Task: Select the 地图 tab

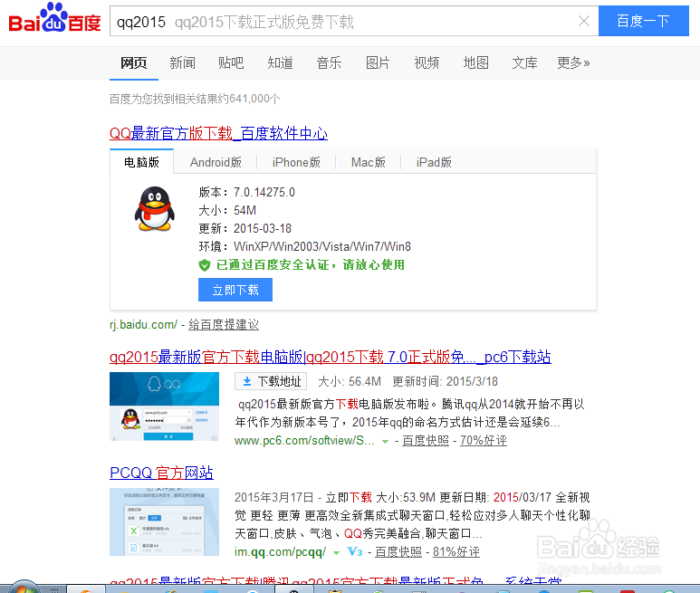Action: coord(476,62)
